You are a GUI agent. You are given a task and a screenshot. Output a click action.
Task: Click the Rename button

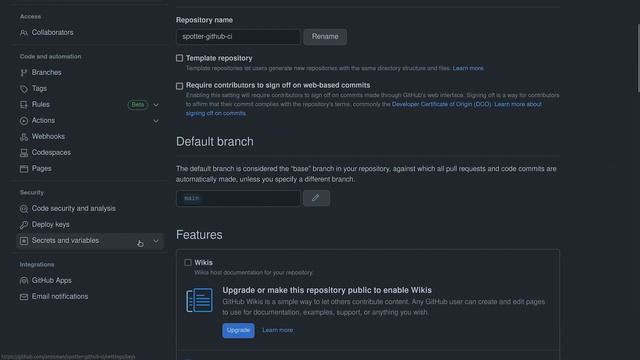[x=325, y=37]
